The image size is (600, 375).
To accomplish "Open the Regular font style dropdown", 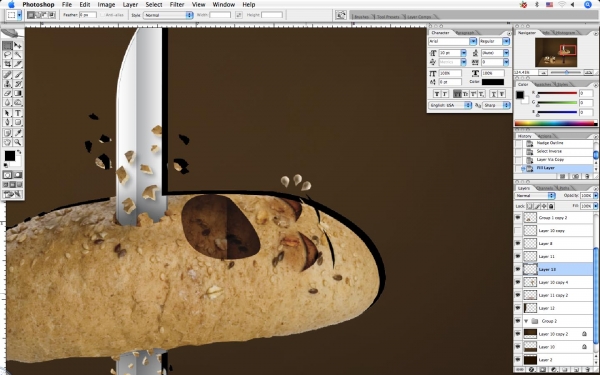I will (x=506, y=41).
